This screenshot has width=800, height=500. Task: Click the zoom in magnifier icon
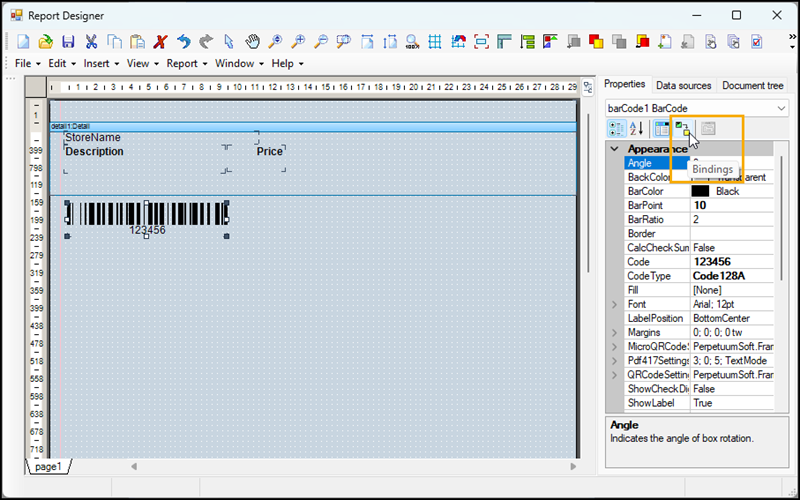pyautogui.click(x=298, y=41)
